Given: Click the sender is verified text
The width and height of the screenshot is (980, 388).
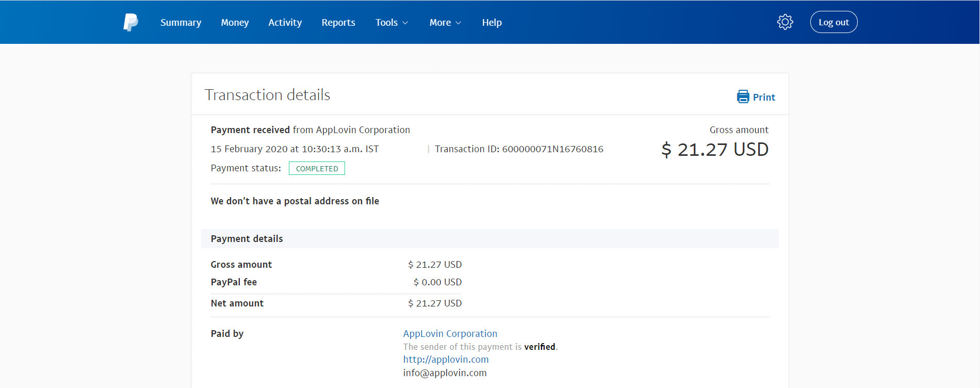Looking at the screenshot, I should (x=480, y=347).
